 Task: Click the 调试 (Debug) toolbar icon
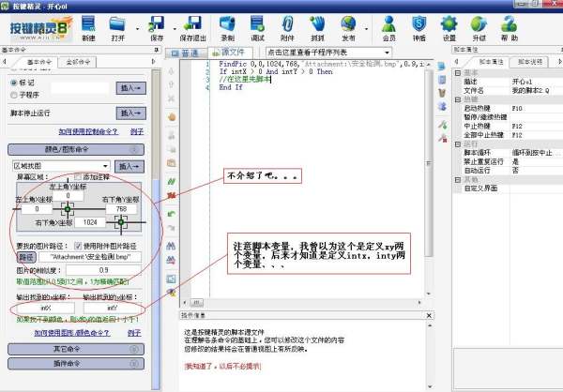pos(257,25)
